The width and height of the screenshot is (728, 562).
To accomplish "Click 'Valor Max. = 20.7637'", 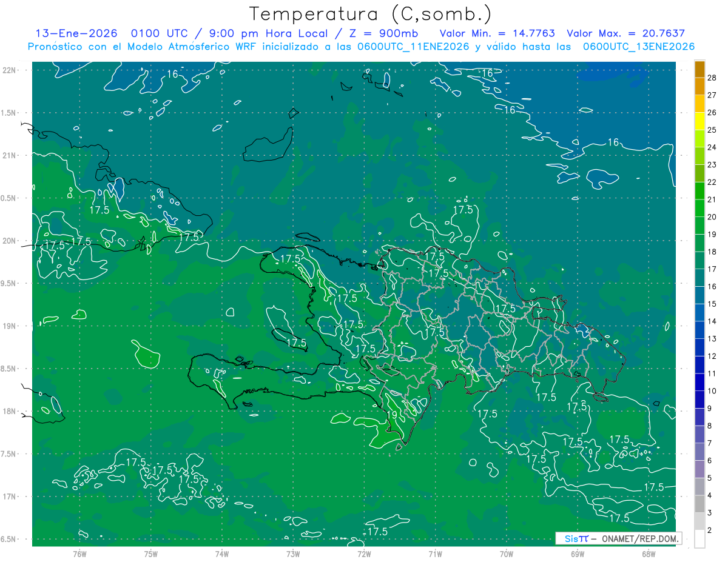I will click(625, 33).
